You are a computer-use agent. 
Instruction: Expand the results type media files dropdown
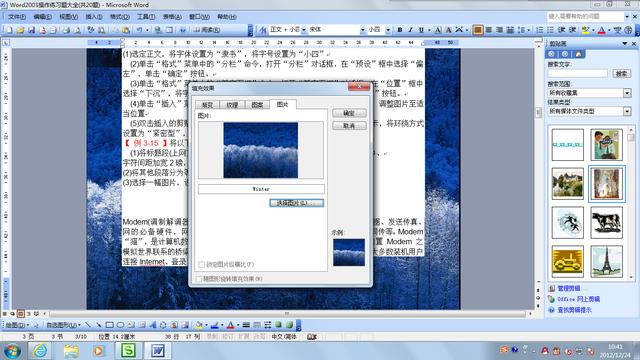point(627,111)
